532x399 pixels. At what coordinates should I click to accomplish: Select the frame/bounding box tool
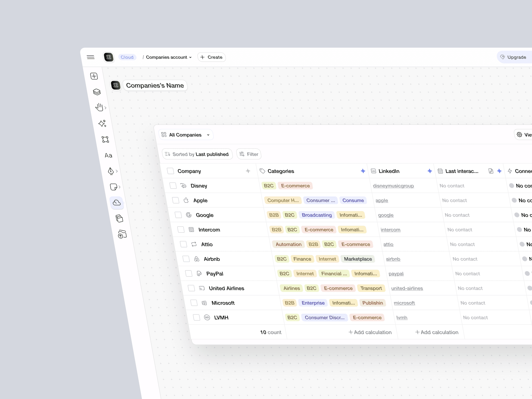coord(105,139)
